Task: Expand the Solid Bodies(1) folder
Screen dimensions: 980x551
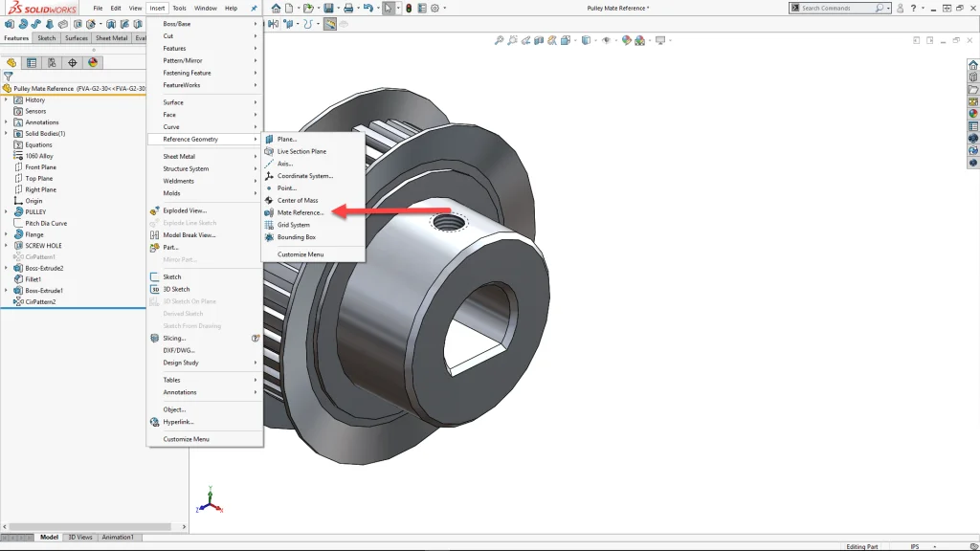Action: coord(6,134)
